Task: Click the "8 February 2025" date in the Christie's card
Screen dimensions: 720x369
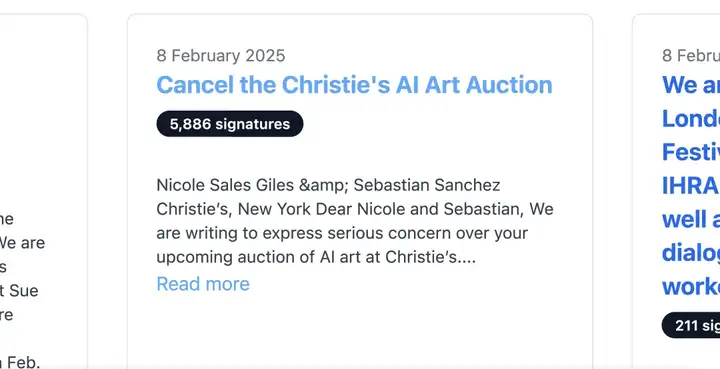Action: pos(221,56)
